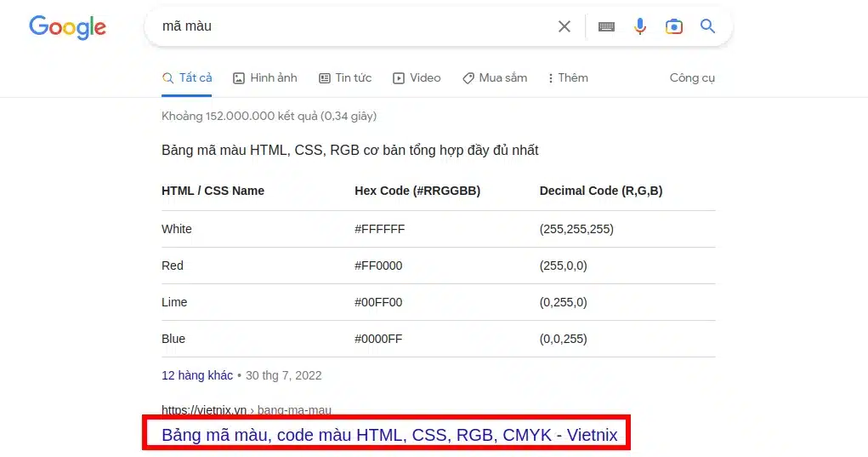Open the 'Mua sắm' tab
The width and height of the screenshot is (868, 457).
click(495, 78)
